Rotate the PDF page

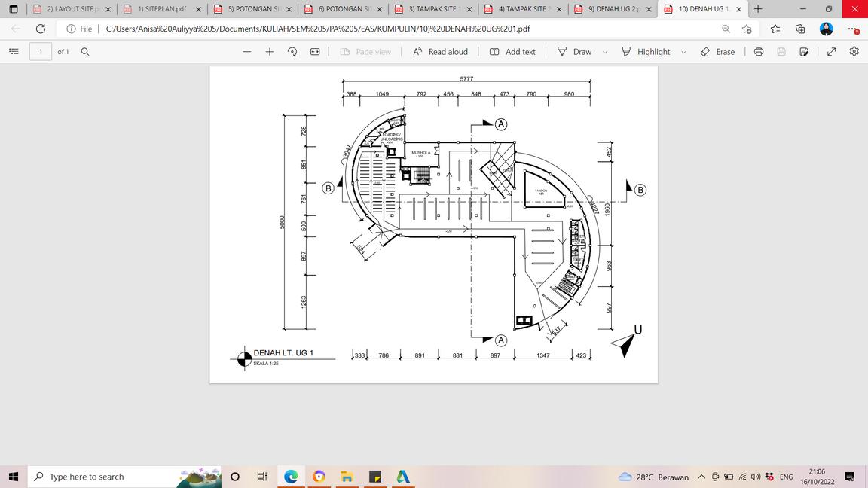(x=292, y=51)
